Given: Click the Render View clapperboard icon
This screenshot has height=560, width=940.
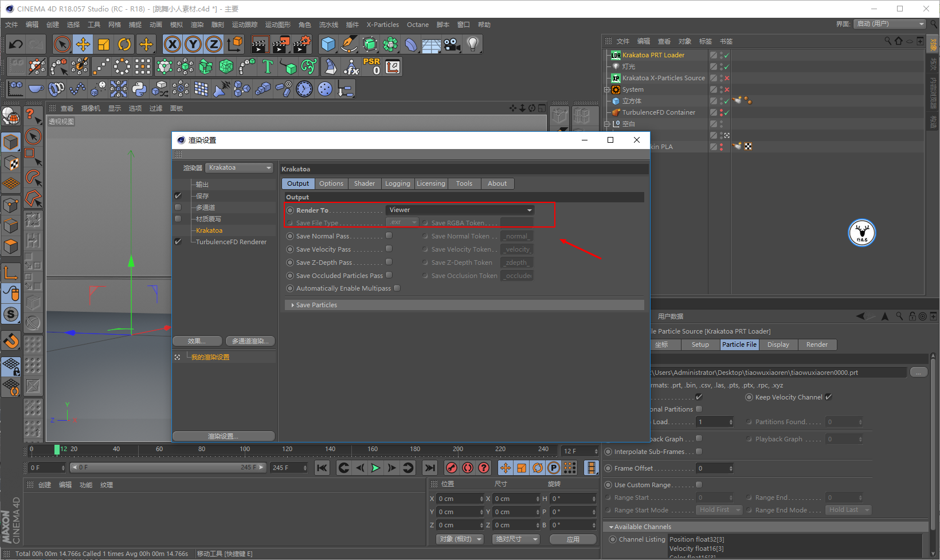Looking at the screenshot, I should (260, 44).
